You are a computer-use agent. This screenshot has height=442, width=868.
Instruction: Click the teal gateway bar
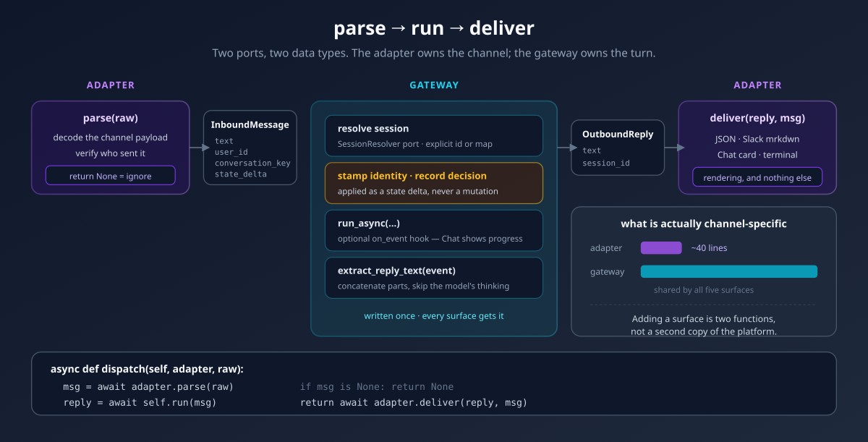(x=729, y=271)
